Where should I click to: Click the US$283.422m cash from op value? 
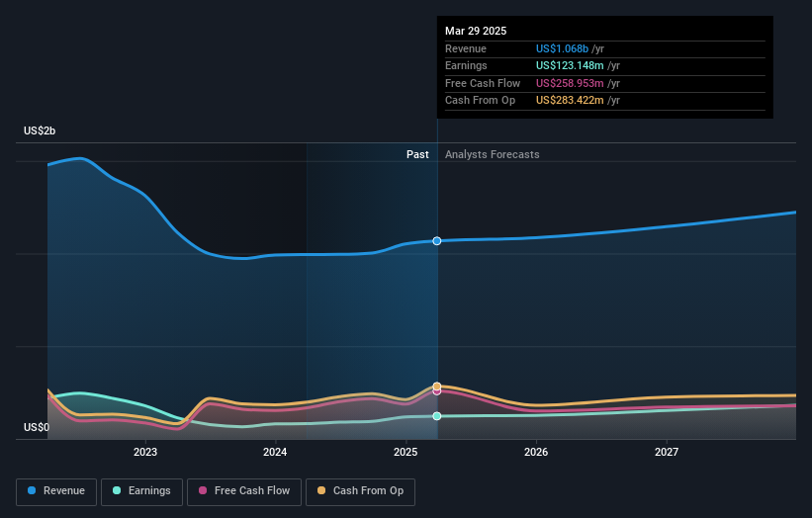(x=570, y=101)
